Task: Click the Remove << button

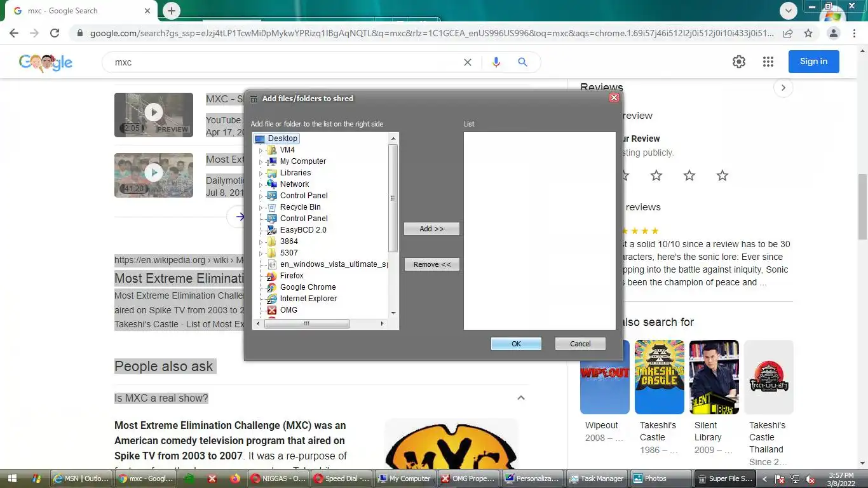Action: [x=431, y=264]
